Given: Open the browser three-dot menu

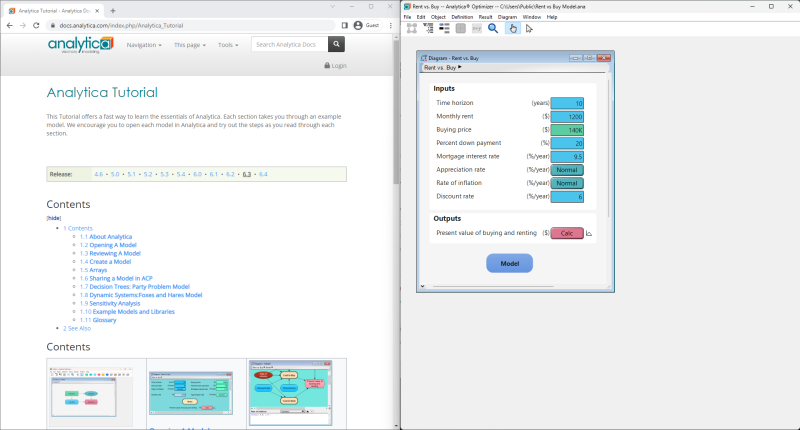Looking at the screenshot, I should click(x=391, y=25).
